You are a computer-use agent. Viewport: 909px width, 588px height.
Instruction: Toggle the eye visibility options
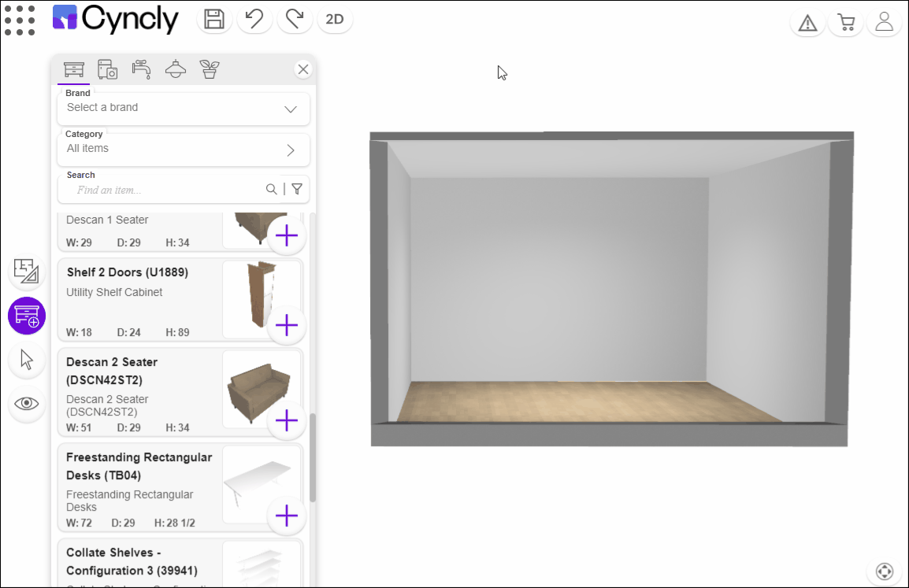[27, 403]
